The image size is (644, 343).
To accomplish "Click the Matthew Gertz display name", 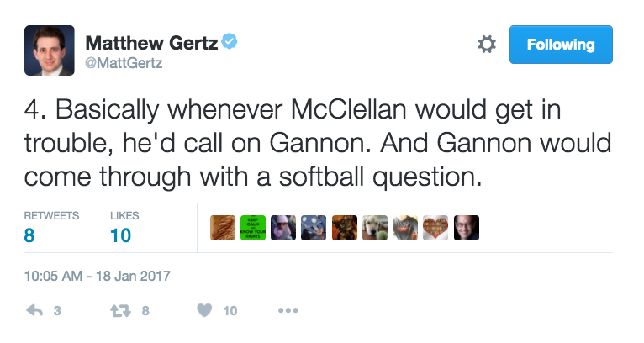I will [150, 41].
